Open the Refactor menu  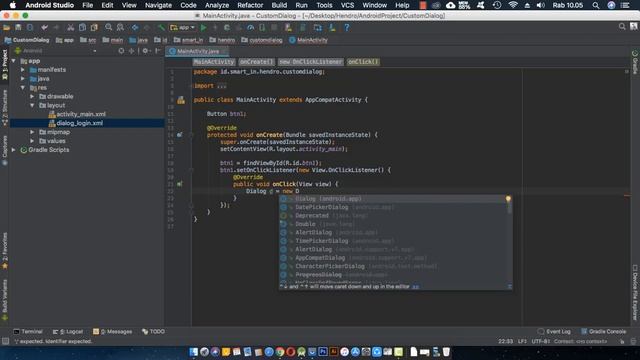250,5
